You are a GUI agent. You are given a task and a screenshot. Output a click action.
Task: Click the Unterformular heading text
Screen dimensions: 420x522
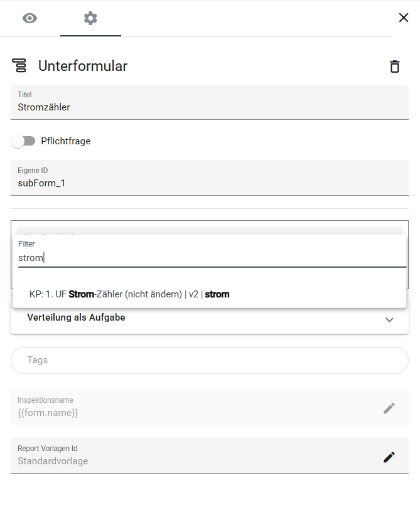pyautogui.click(x=83, y=66)
